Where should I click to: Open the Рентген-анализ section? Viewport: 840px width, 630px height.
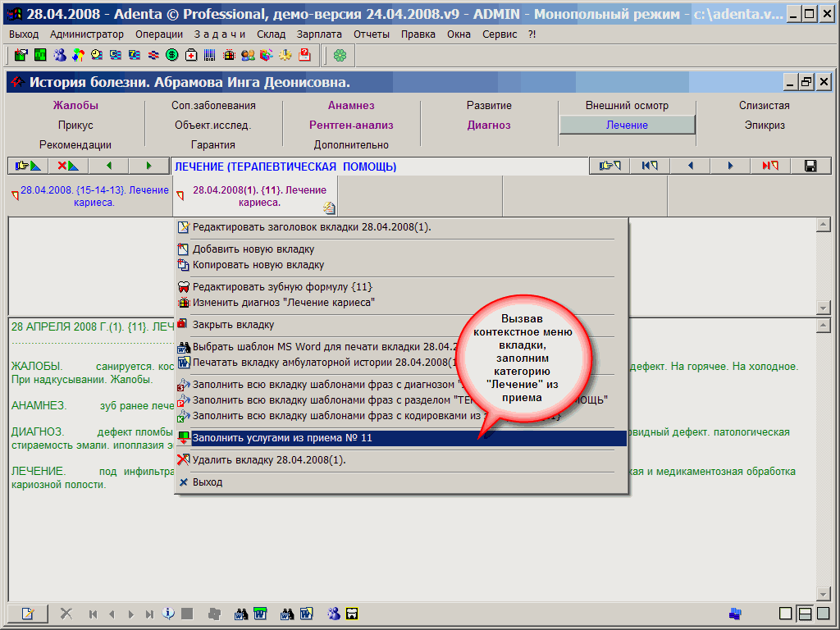351,126
